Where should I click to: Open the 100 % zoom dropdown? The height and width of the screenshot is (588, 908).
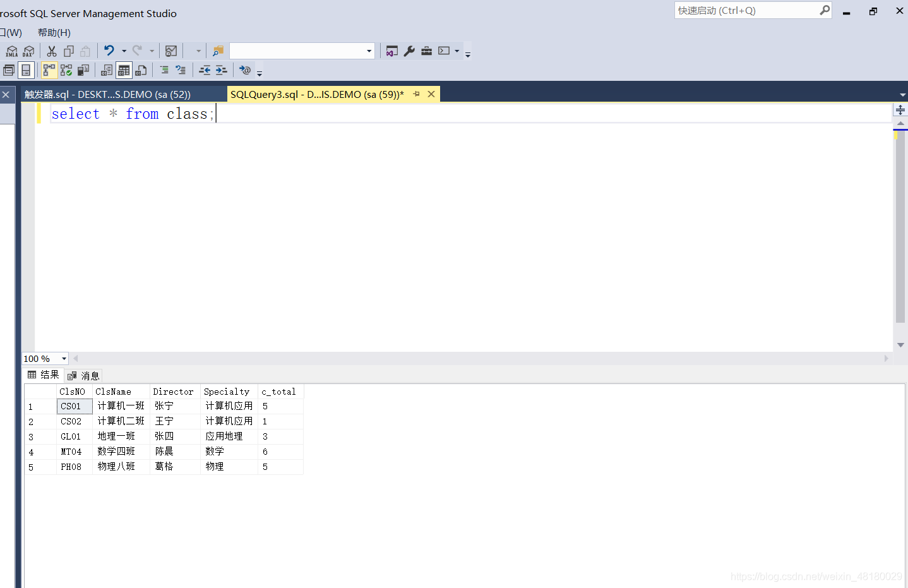(x=64, y=359)
